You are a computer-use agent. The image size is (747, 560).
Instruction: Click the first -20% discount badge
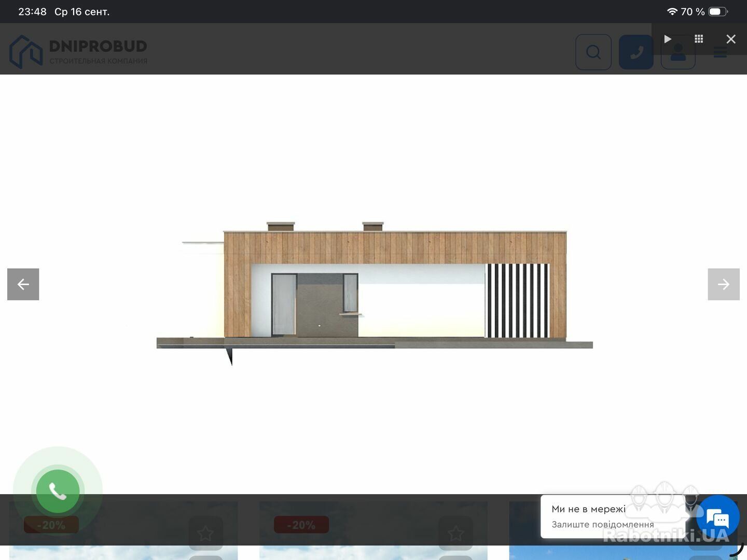pyautogui.click(x=51, y=525)
